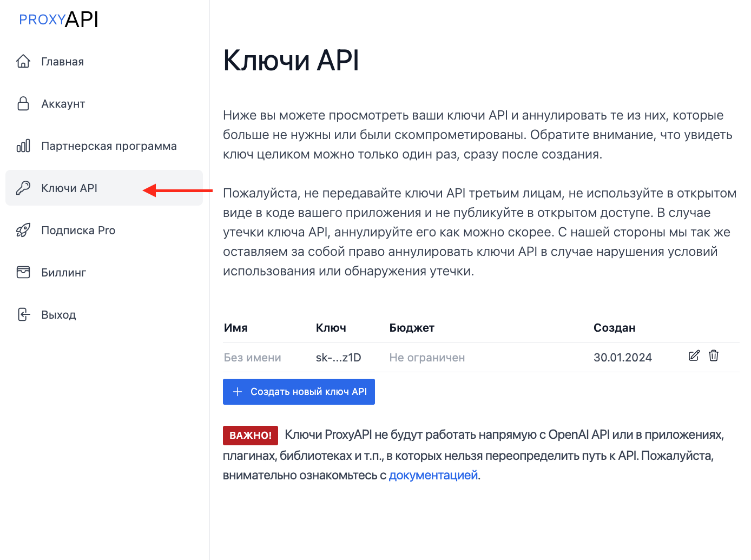Open Партнерская программа page
Viewport: 751px width, 560px height.
pyautogui.click(x=109, y=146)
